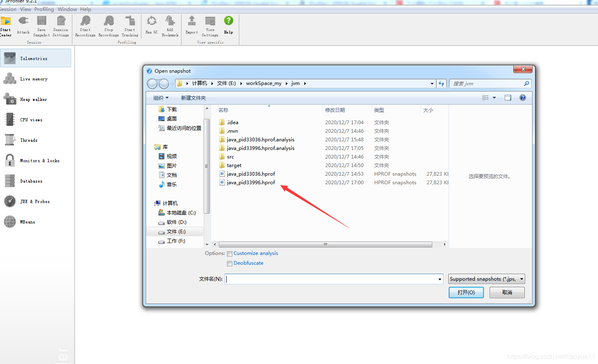This screenshot has height=364, width=598.
Task: Enable the Customize analysis checkbox
Action: [229, 254]
